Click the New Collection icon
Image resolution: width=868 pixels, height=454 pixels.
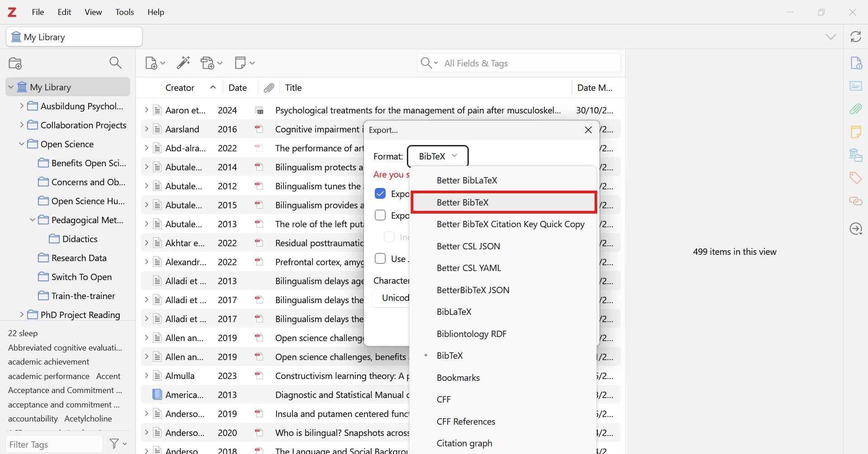(15, 63)
